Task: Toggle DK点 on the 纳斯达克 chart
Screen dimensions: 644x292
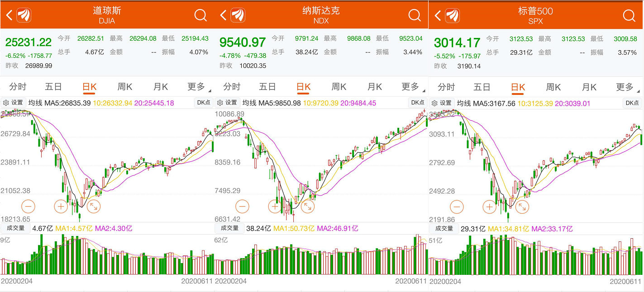Action: coord(418,103)
